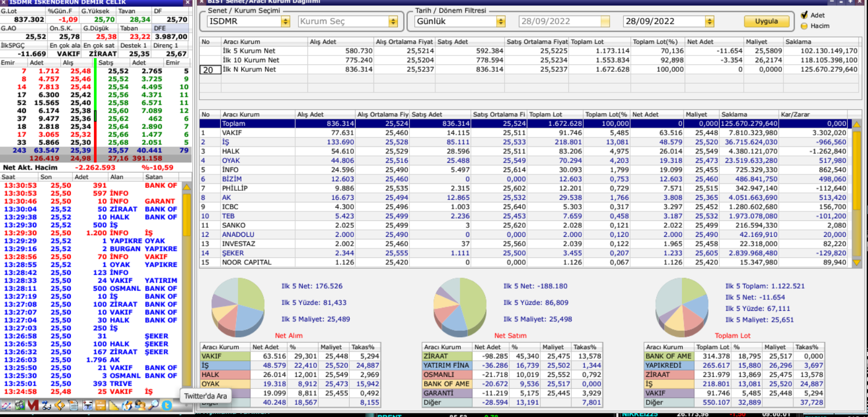Screen dimensions: 868x417
Task: Click the blue connected nodes icon
Action: (46, 405)
